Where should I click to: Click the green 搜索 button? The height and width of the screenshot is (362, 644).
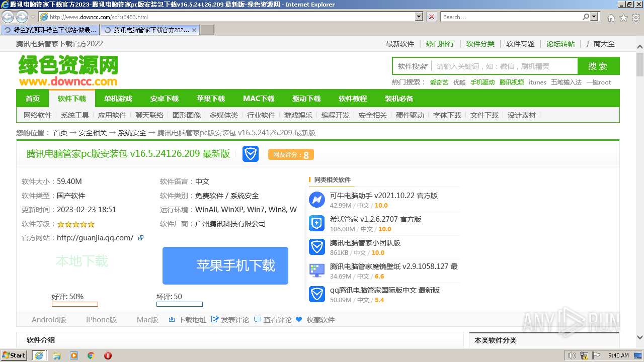point(598,66)
